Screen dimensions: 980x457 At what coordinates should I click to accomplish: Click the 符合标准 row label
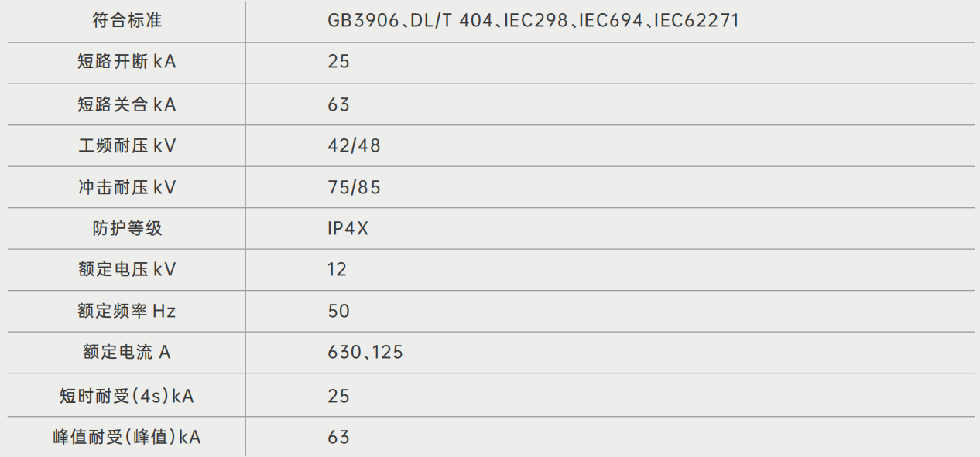pyautogui.click(x=127, y=21)
